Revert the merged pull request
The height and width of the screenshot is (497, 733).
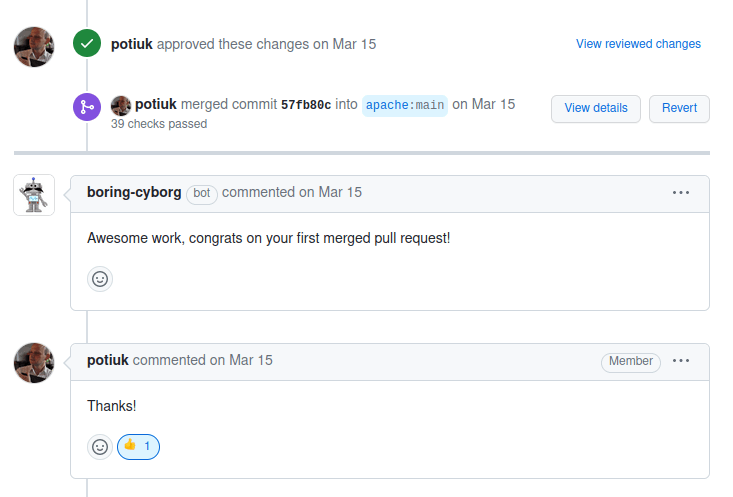pos(679,108)
